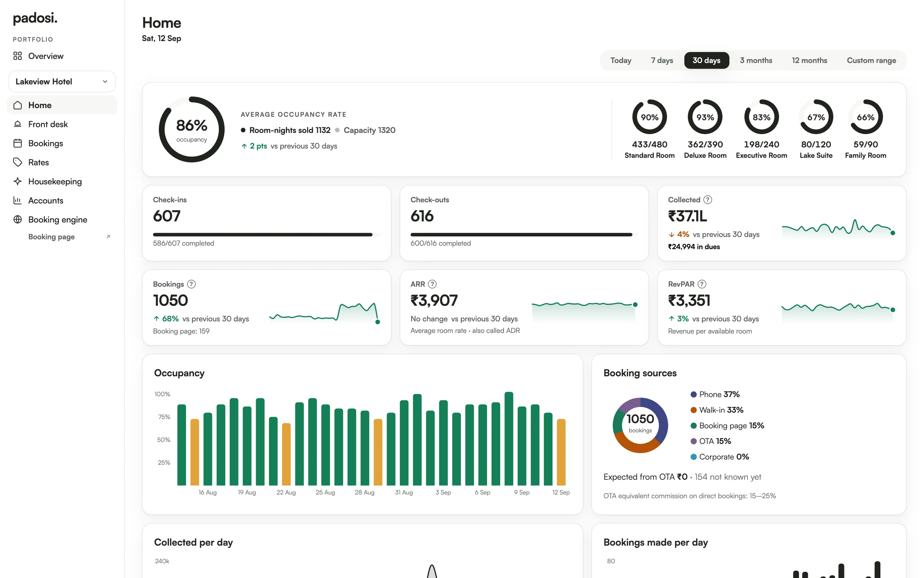Click the Collected sparkline chart
Screen dimensions: 924x578
(x=838, y=229)
